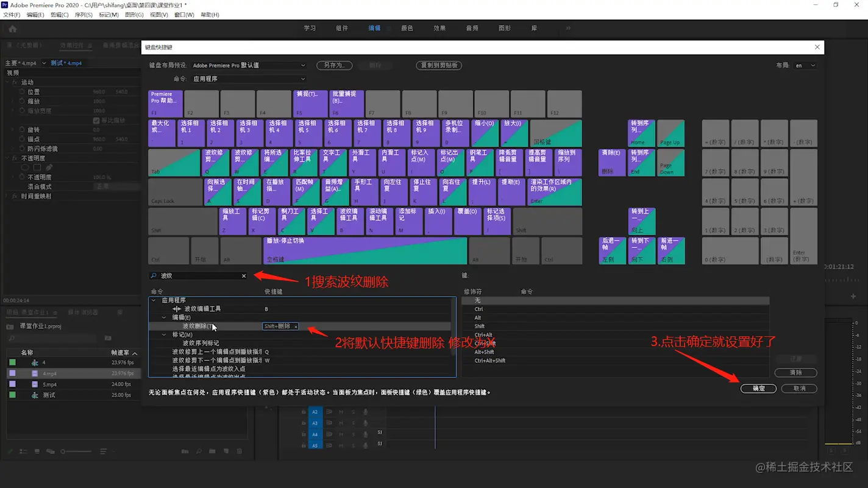Click the lock icon on track A3

[x=304, y=423]
